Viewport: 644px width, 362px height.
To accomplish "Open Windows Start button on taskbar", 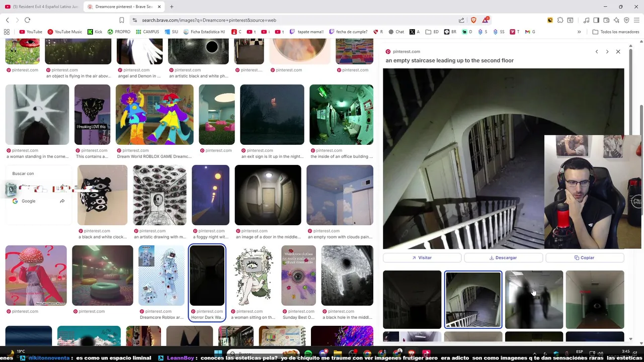I will click(218, 353).
